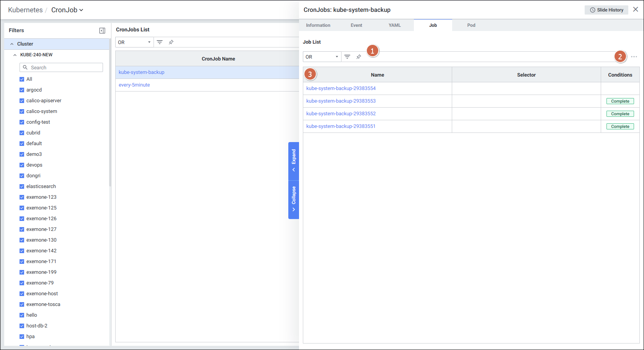Uncheck the elasticsearch namespace checkbox

(22, 186)
